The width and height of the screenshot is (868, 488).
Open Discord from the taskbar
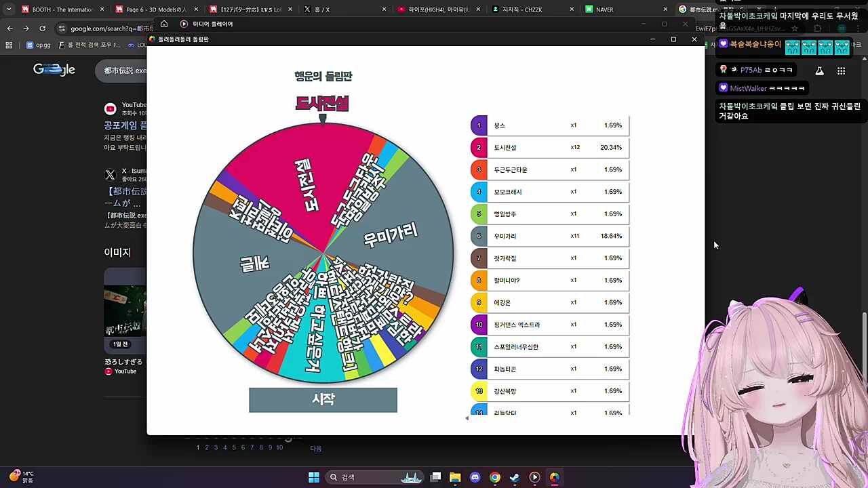(475, 477)
